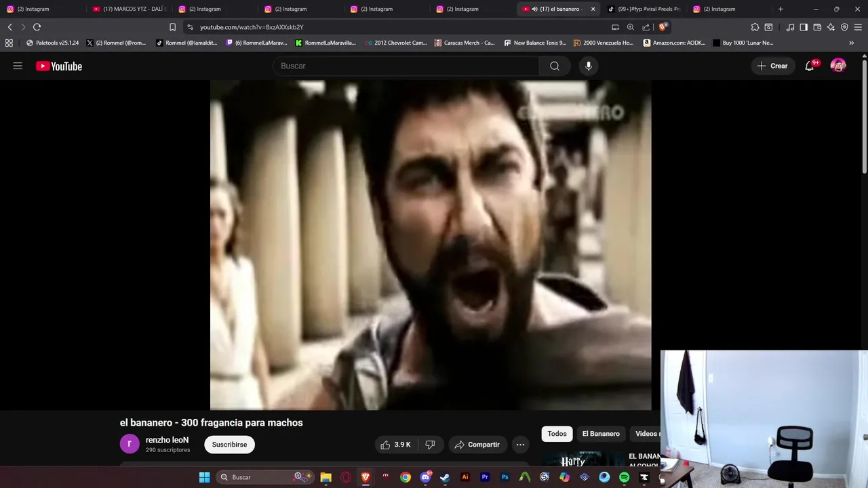868x488 pixels.
Task: Open Leo AI sparkle icon
Action: tap(831, 27)
